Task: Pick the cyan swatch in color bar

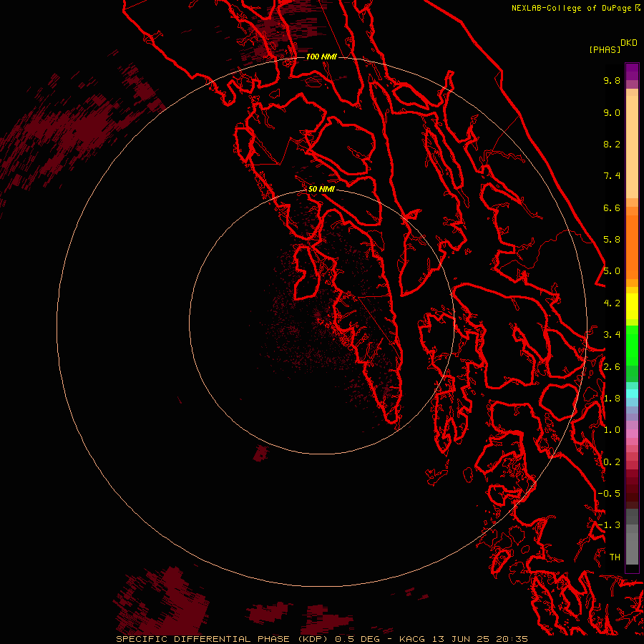Action: [632, 394]
